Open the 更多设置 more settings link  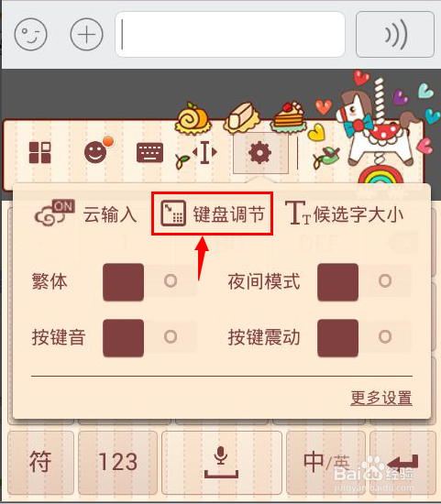[x=381, y=398]
